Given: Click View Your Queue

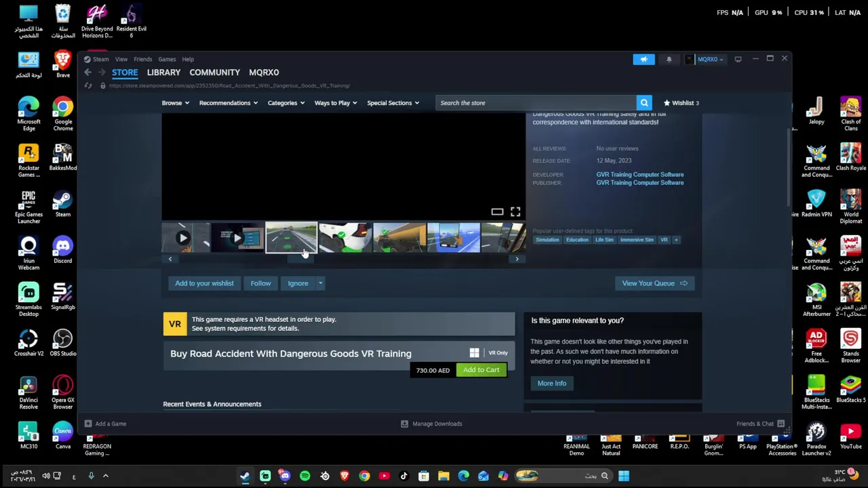Looking at the screenshot, I should point(654,283).
